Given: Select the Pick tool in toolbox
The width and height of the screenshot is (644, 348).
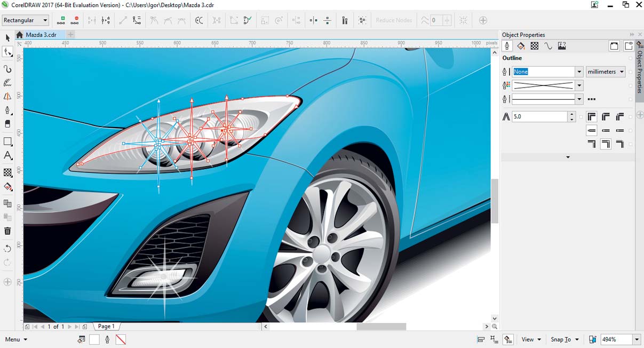Looking at the screenshot, I should click(x=7, y=38).
